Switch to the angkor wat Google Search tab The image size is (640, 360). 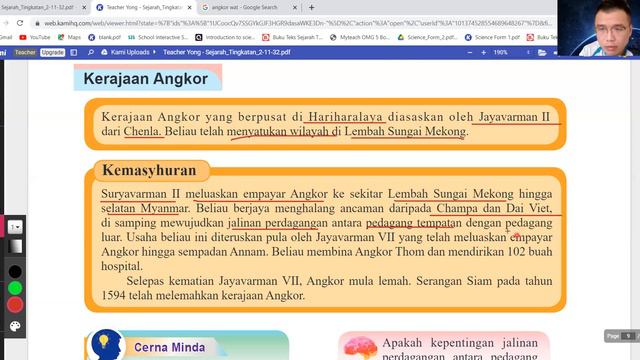coord(245,7)
